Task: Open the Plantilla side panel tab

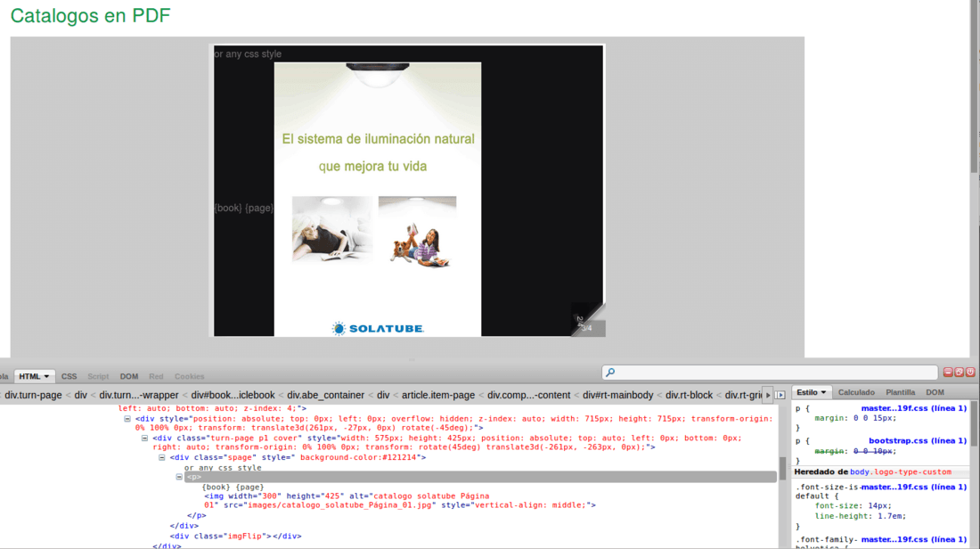Action: pyautogui.click(x=900, y=393)
